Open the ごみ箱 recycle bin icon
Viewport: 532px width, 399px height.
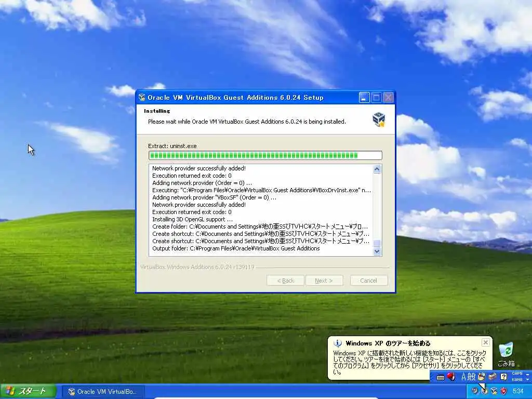tap(506, 354)
